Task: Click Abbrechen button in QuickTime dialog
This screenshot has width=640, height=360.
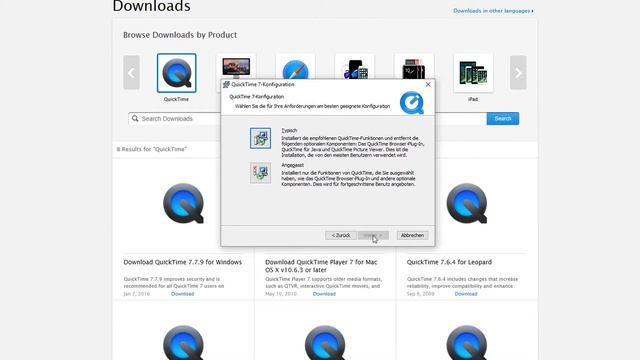Action: point(412,236)
